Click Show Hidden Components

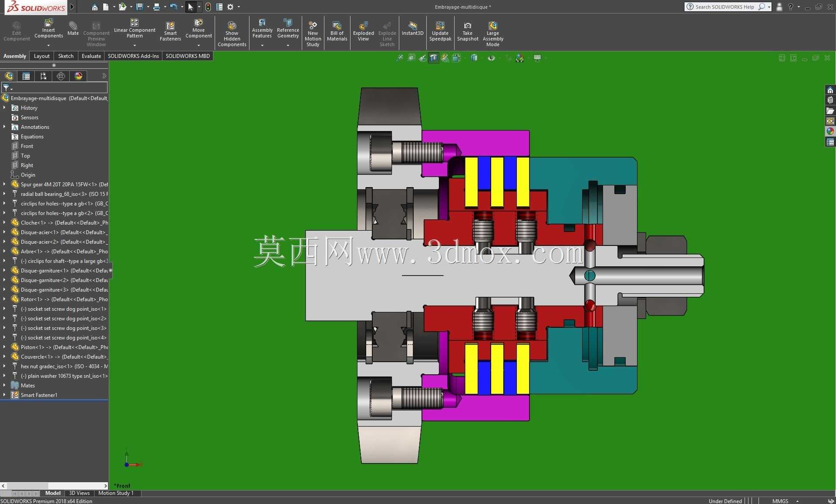232,34
